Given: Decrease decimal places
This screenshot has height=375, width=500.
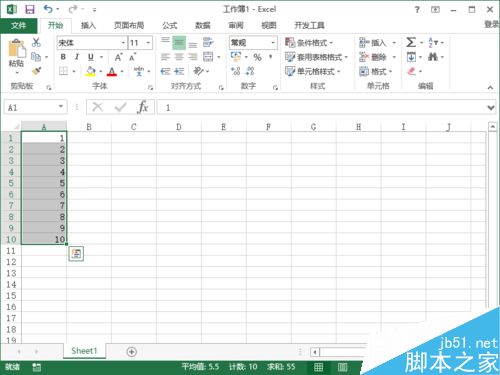Looking at the screenshot, I should (x=250, y=71).
